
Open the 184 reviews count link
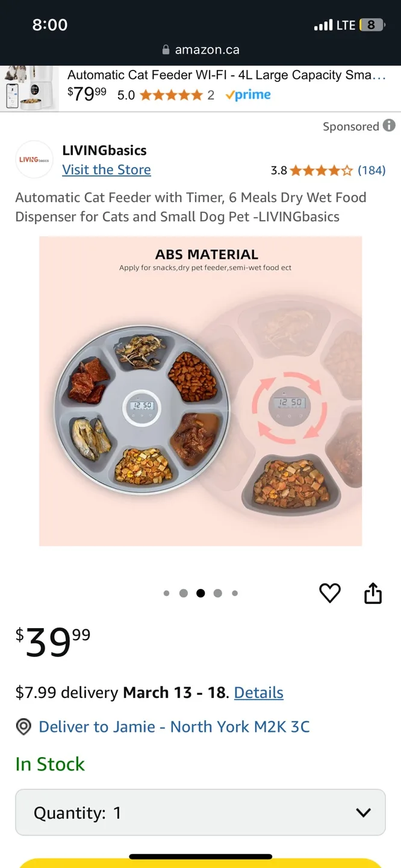pos(371,171)
